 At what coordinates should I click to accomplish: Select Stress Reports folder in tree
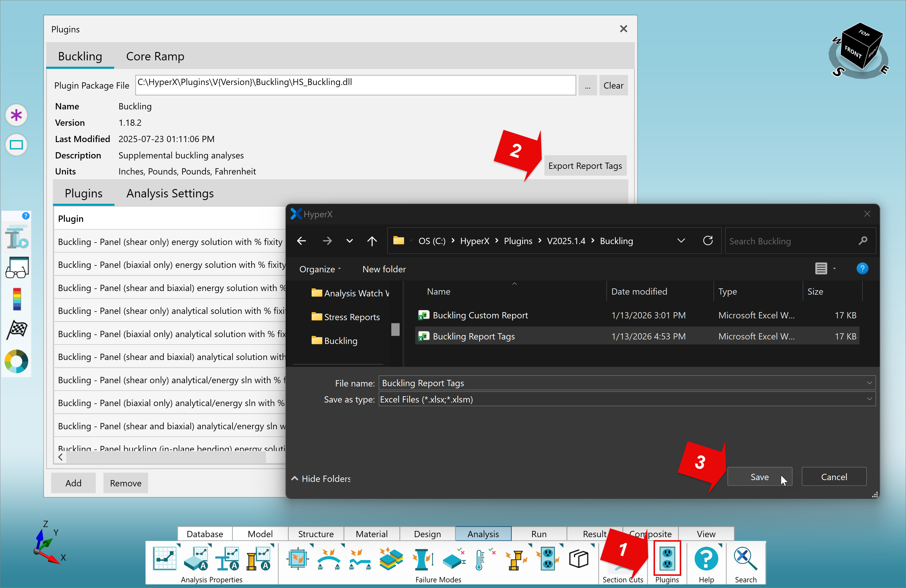(x=346, y=317)
